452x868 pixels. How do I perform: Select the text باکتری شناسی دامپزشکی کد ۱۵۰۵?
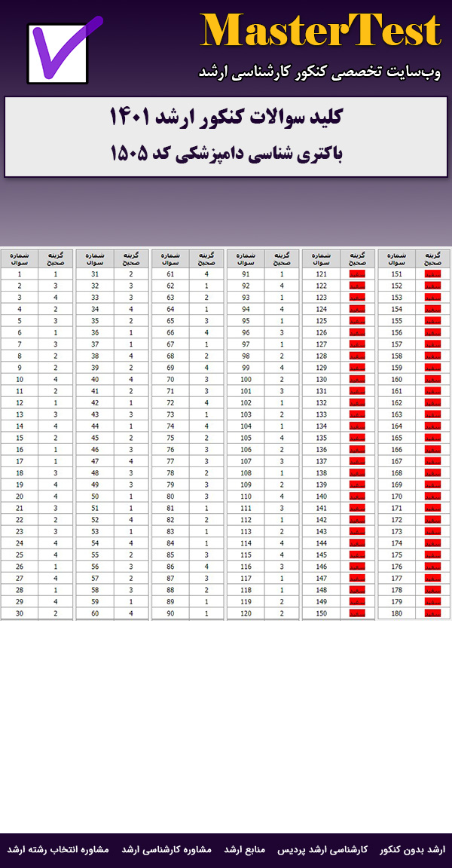pyautogui.click(x=226, y=154)
